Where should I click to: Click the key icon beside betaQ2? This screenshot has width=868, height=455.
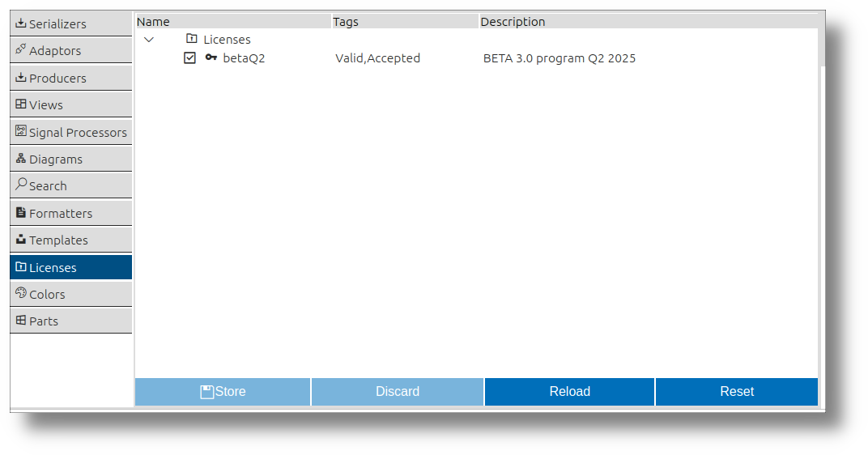211,57
